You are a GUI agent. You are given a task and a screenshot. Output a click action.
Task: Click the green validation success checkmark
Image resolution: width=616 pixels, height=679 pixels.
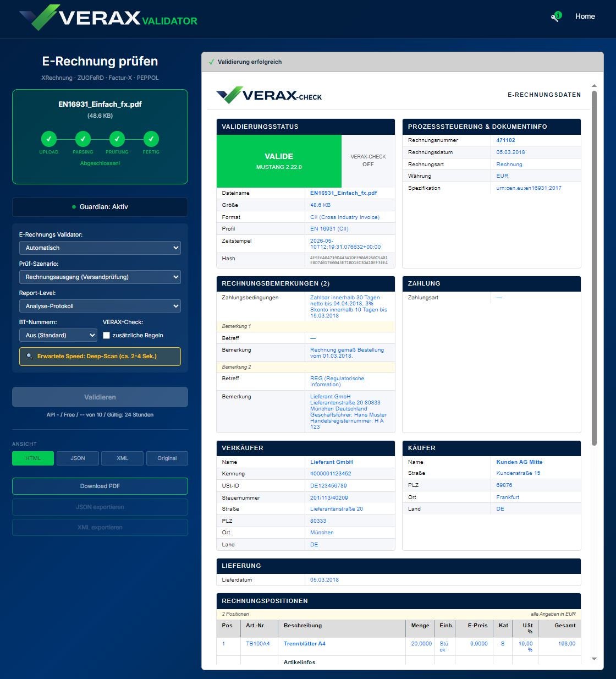click(211, 62)
